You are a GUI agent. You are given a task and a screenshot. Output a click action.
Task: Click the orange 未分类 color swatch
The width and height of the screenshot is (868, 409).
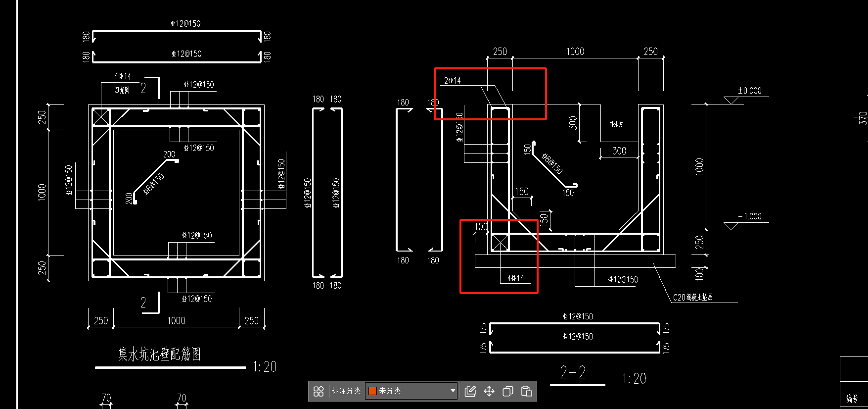pyautogui.click(x=373, y=391)
